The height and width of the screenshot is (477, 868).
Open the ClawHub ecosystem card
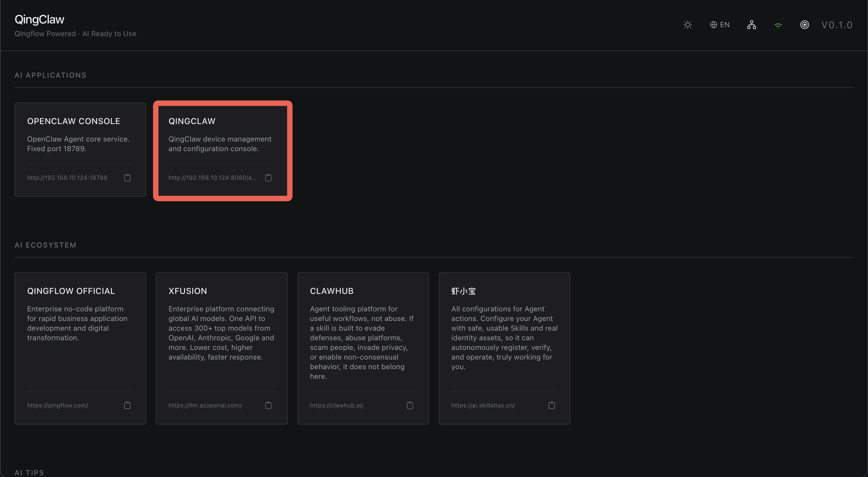click(x=363, y=348)
